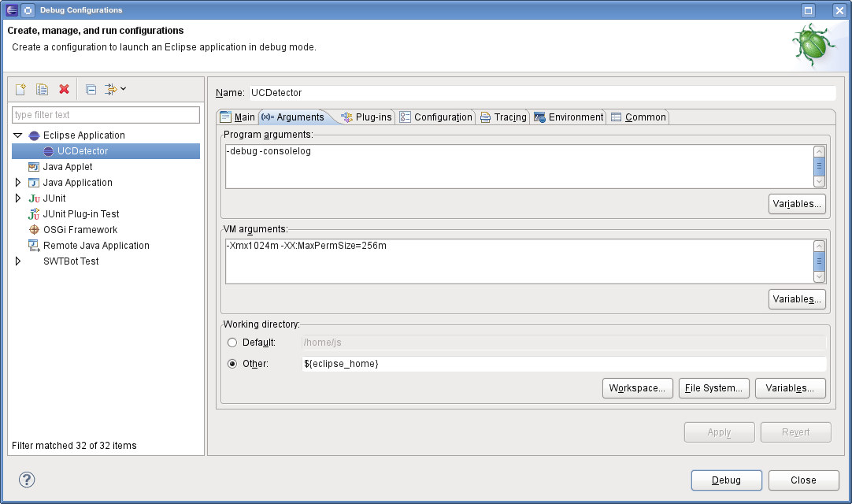Click the Other working directory path field
The height and width of the screenshot is (504, 852).
click(564, 364)
